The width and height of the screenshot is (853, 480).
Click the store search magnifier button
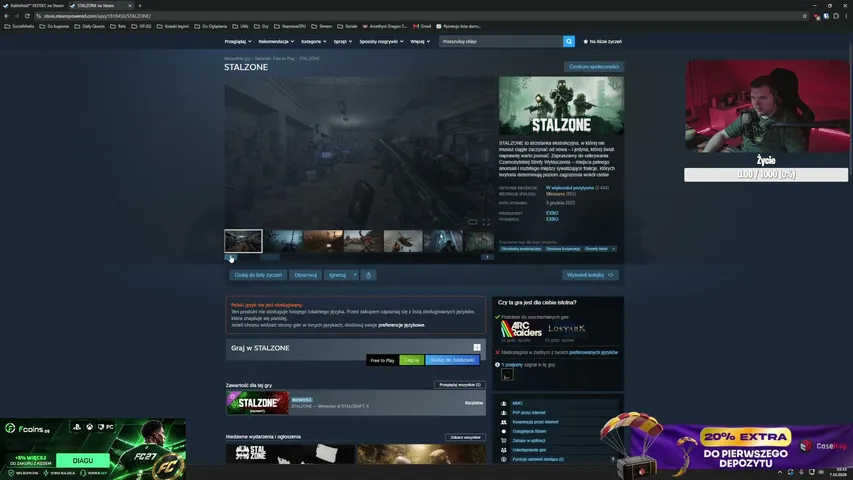click(x=568, y=41)
